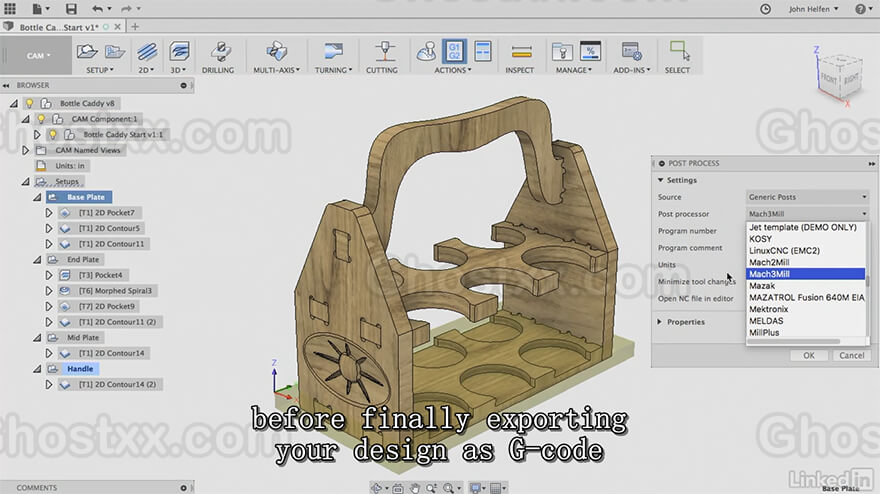Click the Simulate icon in Actions

coord(427,52)
